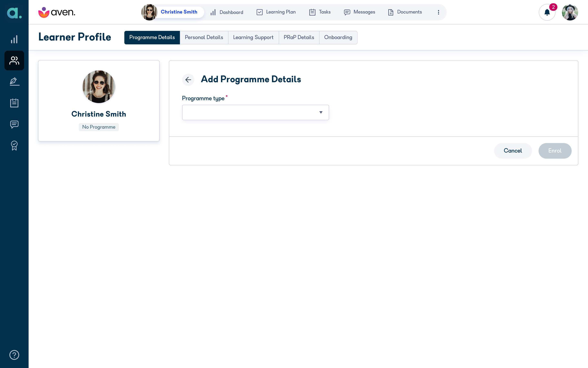
Task: Open the notifications bell
Action: (x=547, y=12)
